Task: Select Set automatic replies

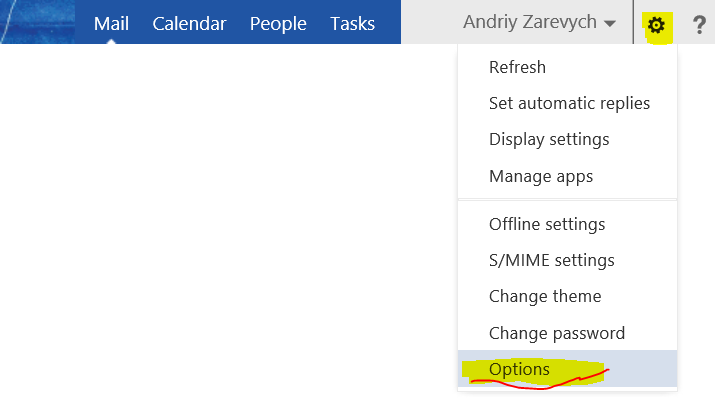Action: (x=567, y=103)
